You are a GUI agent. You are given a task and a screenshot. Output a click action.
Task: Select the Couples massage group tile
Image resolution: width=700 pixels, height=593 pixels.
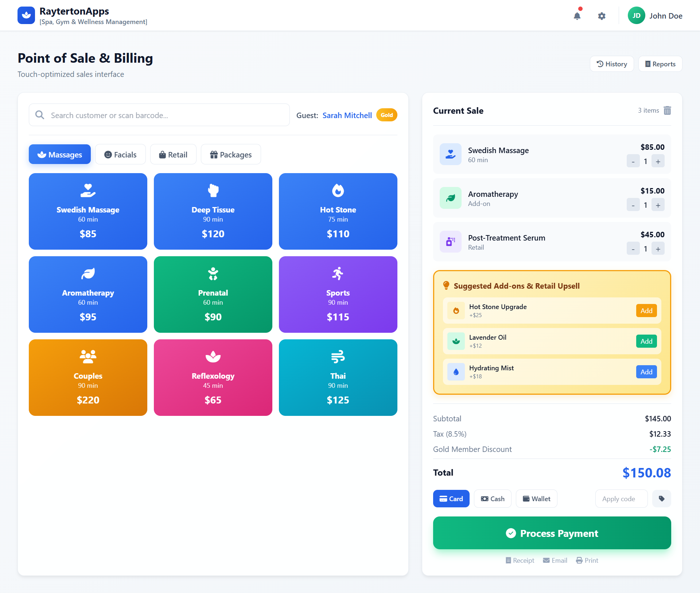(x=87, y=378)
